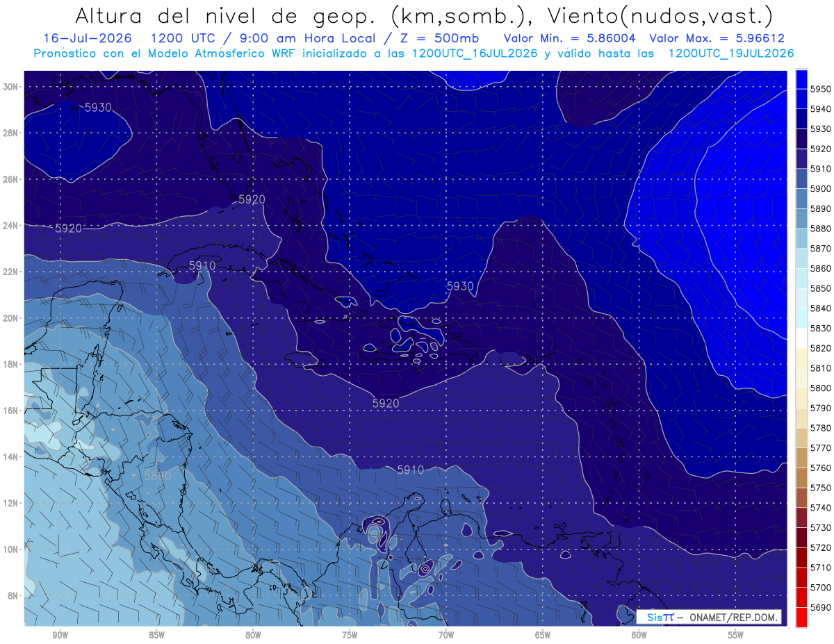The width and height of the screenshot is (834, 644).
Task: Click the '80W' longitude label
Action: click(253, 635)
